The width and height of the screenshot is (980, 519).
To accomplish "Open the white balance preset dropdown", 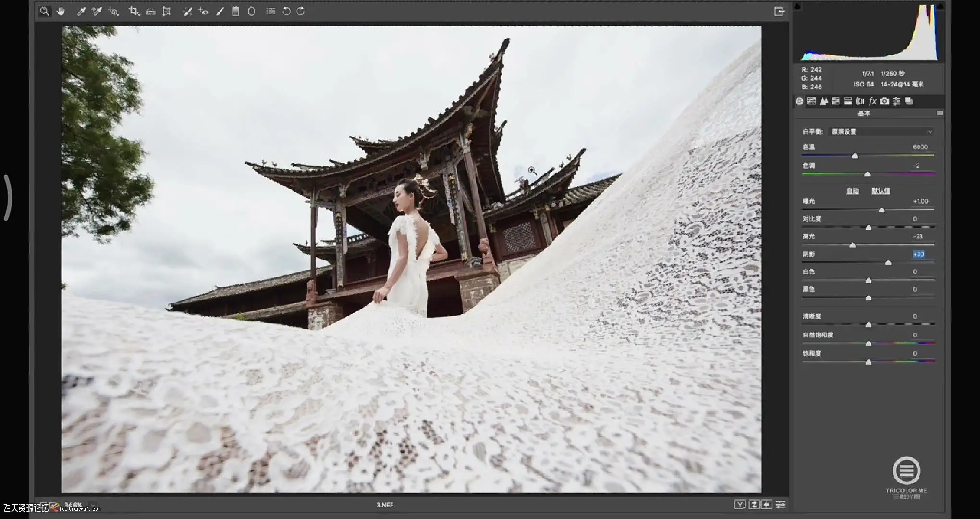I will [x=882, y=132].
